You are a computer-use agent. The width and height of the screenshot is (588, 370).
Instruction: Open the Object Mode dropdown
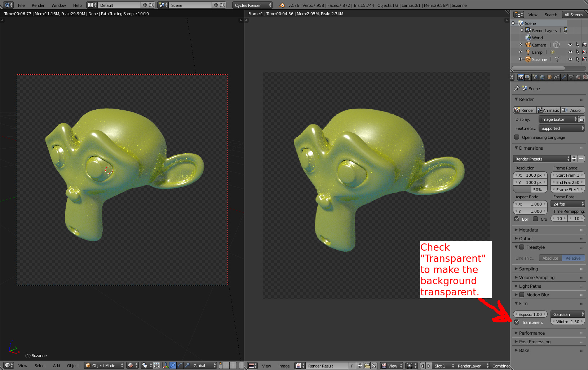coord(104,365)
